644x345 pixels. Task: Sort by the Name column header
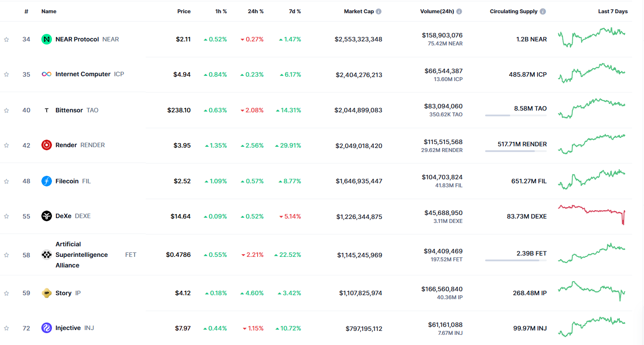[49, 11]
